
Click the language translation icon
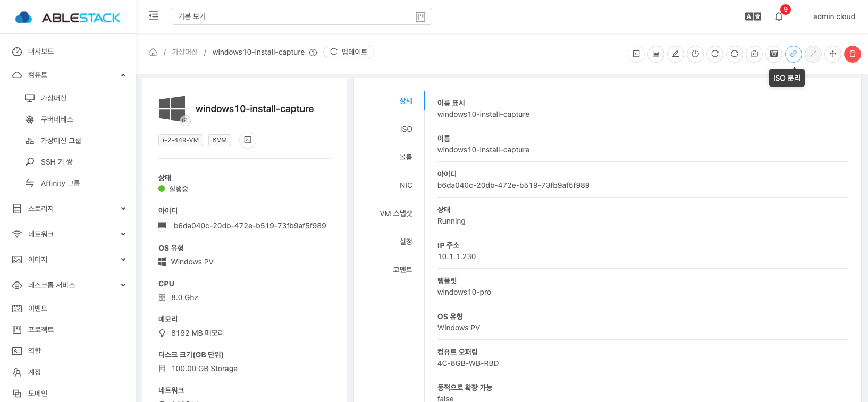pyautogui.click(x=753, y=16)
